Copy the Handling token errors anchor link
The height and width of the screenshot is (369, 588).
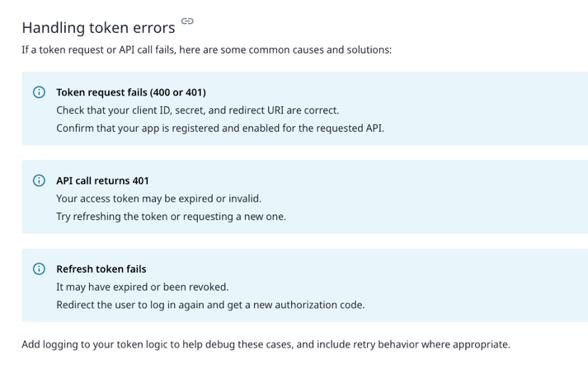click(x=187, y=21)
